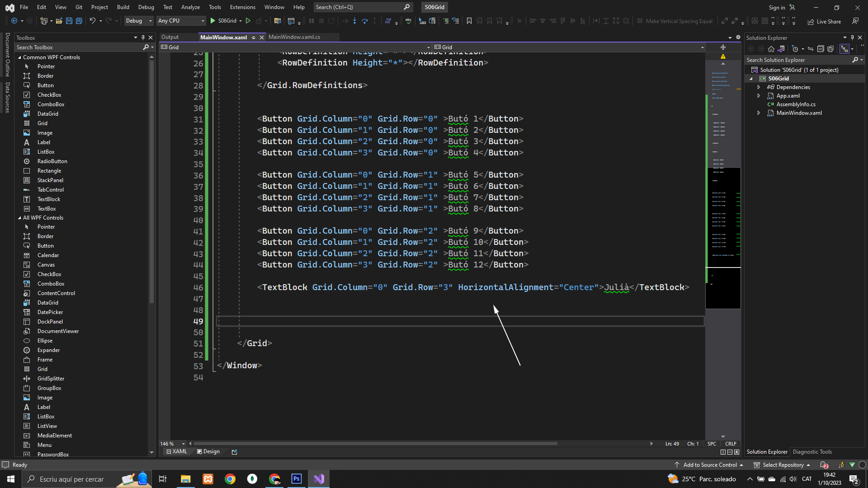Click Sync with Active Document icon
The width and height of the screenshot is (868, 488).
(811, 49)
